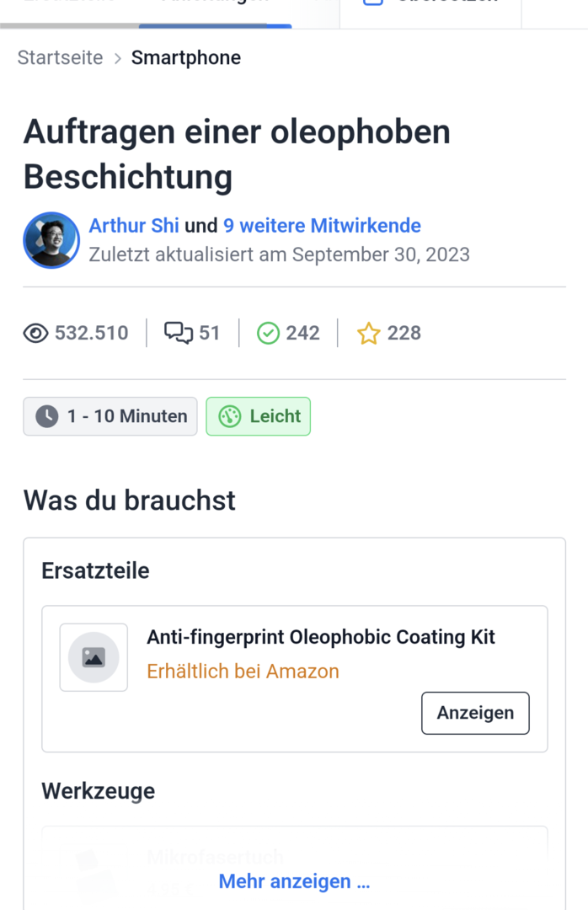Click the Leicht difficulty badge
This screenshot has height=910, width=588.
click(x=259, y=416)
